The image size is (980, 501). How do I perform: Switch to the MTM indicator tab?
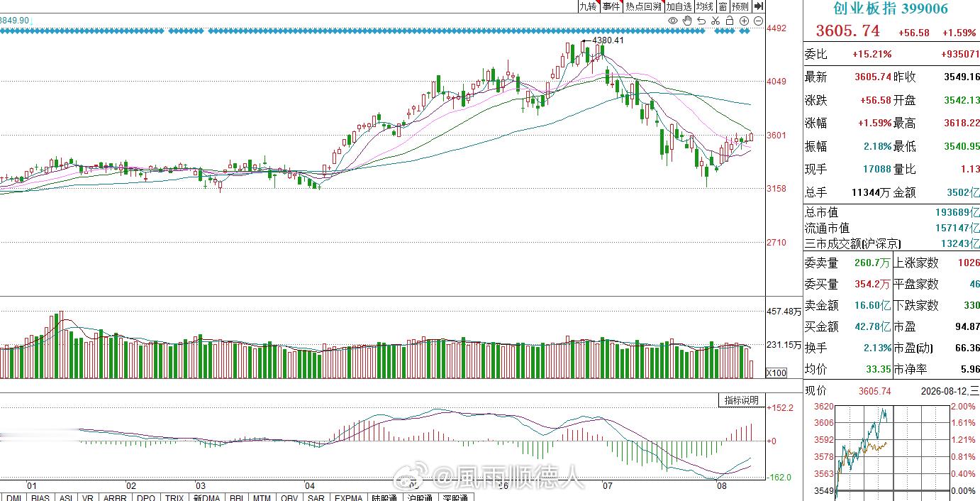tap(262, 498)
